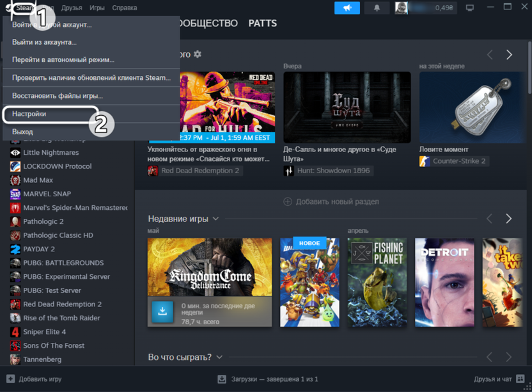532x392 pixels.
Task: Open the dog tag news thumbnail
Action: pyautogui.click(x=473, y=107)
